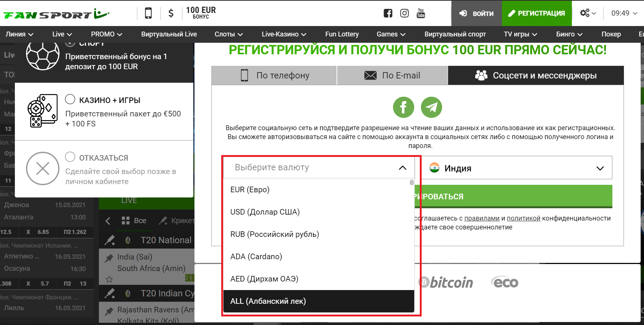Image resolution: width=644 pixels, height=325 pixels.
Task: Open the 09:49 time zone dropdown
Action: click(624, 13)
